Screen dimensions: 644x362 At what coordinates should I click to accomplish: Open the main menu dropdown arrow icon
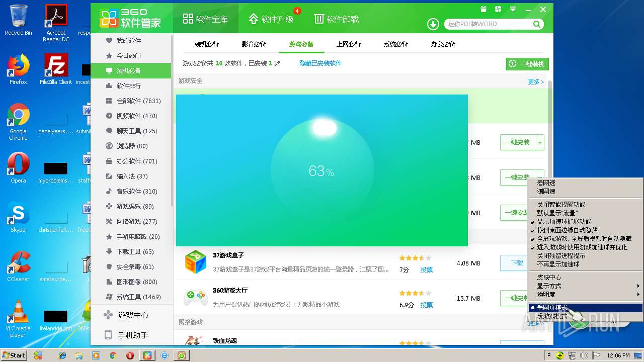click(513, 9)
